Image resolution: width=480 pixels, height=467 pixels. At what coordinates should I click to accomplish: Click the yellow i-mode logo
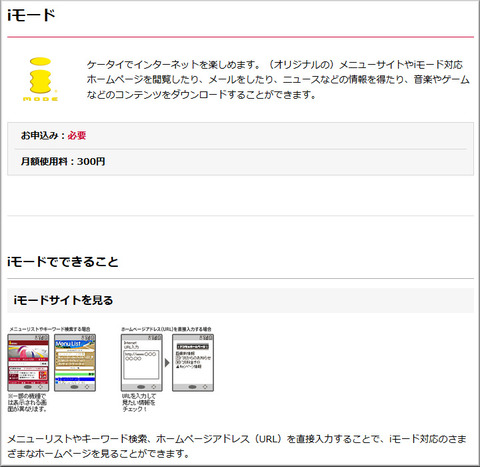point(40,79)
